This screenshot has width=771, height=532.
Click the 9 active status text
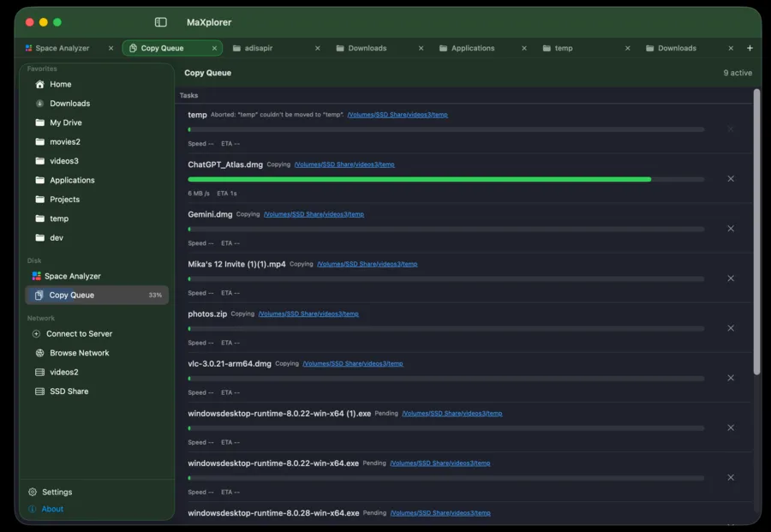[x=738, y=73]
